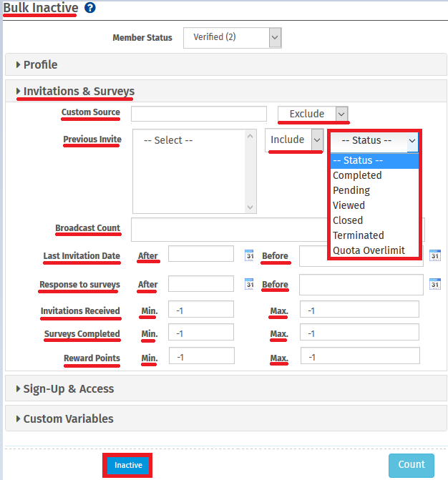448x480 pixels.
Task: Click the Inactive button
Action: click(x=128, y=465)
